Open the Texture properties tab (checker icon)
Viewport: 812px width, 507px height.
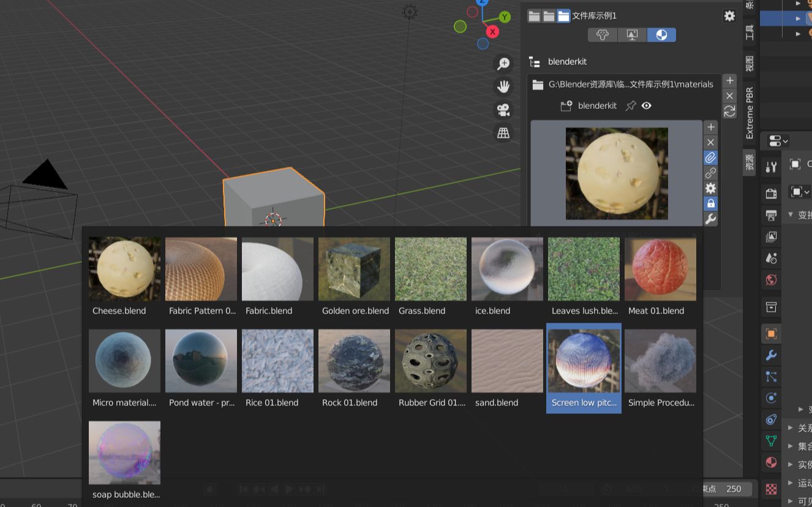tap(771, 488)
